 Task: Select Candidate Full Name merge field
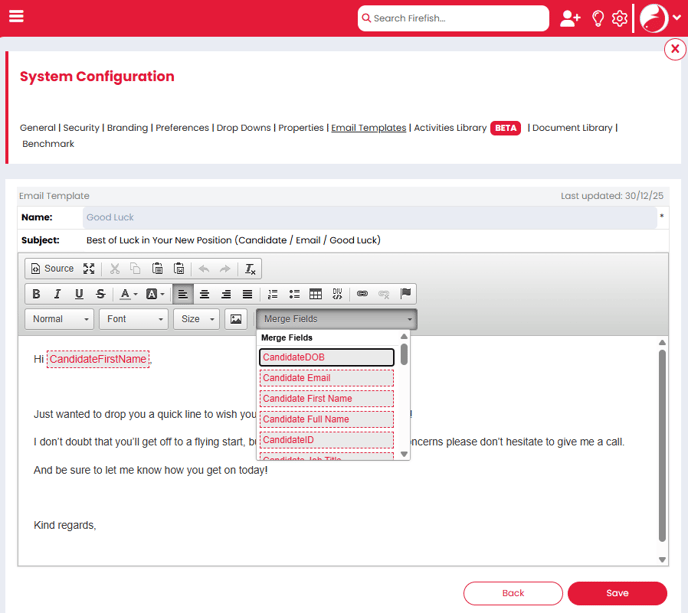pos(326,419)
